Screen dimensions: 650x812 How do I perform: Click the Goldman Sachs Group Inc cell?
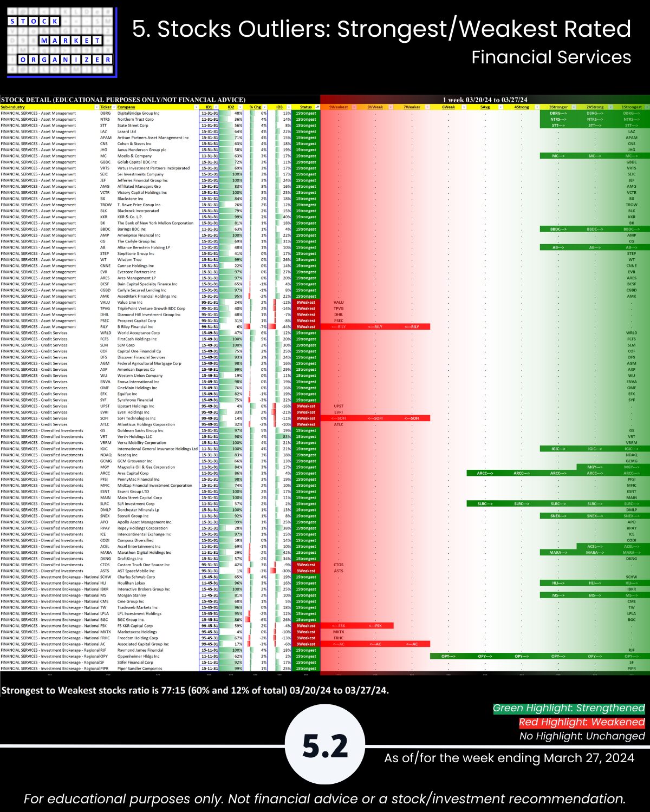[x=158, y=430]
